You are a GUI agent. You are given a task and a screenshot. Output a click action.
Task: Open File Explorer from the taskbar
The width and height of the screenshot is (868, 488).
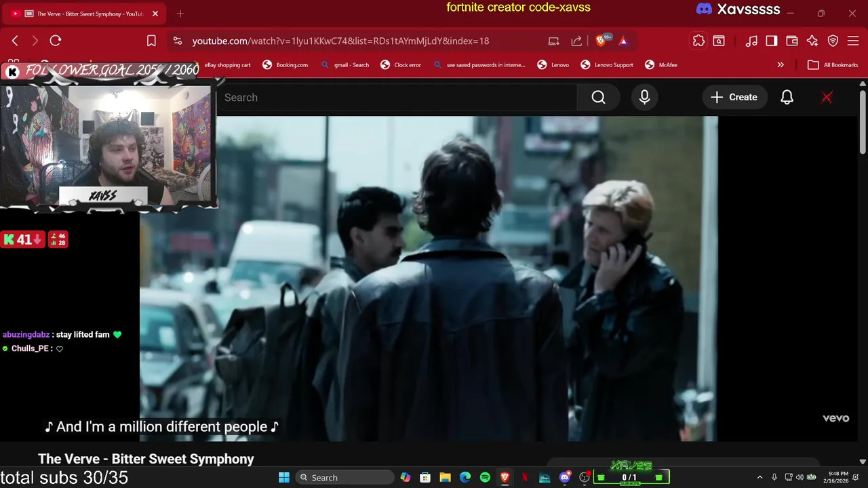pyautogui.click(x=445, y=477)
